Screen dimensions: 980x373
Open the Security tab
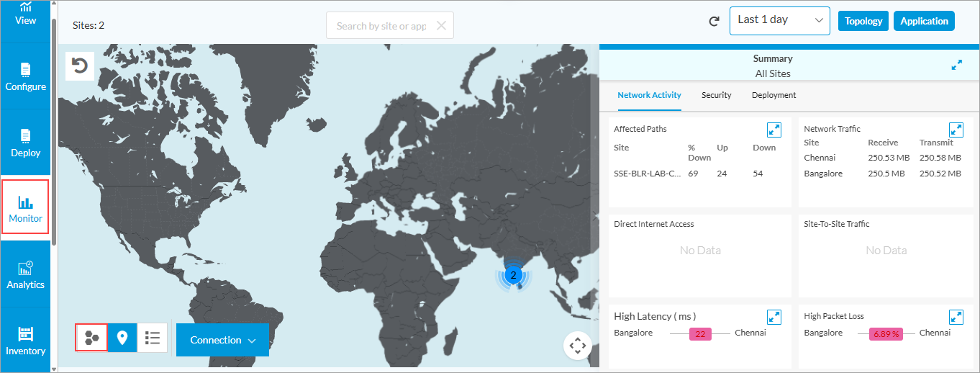[716, 95]
